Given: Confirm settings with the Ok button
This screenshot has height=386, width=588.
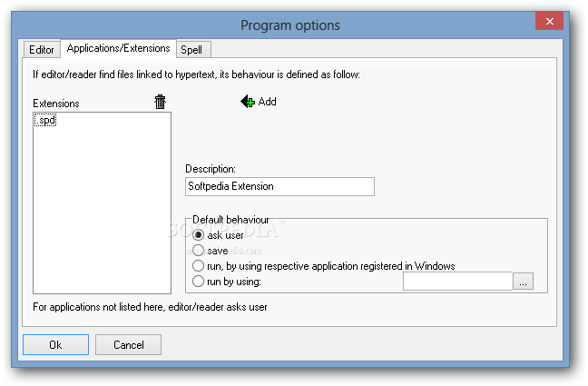Looking at the screenshot, I should (x=55, y=345).
